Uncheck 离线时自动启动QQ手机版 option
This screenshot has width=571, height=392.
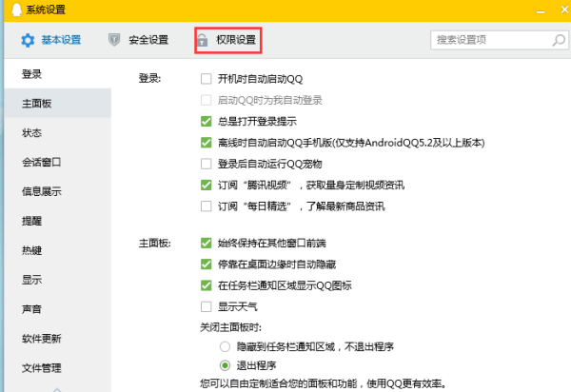(x=207, y=143)
